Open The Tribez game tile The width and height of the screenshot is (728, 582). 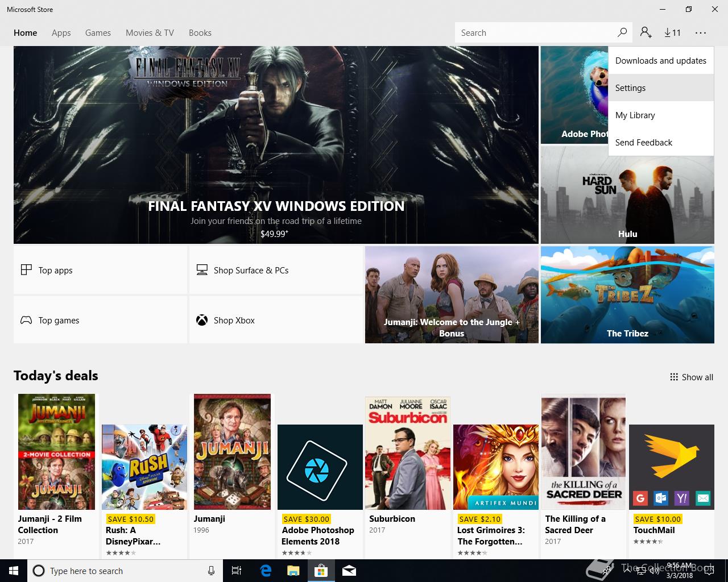(x=627, y=294)
